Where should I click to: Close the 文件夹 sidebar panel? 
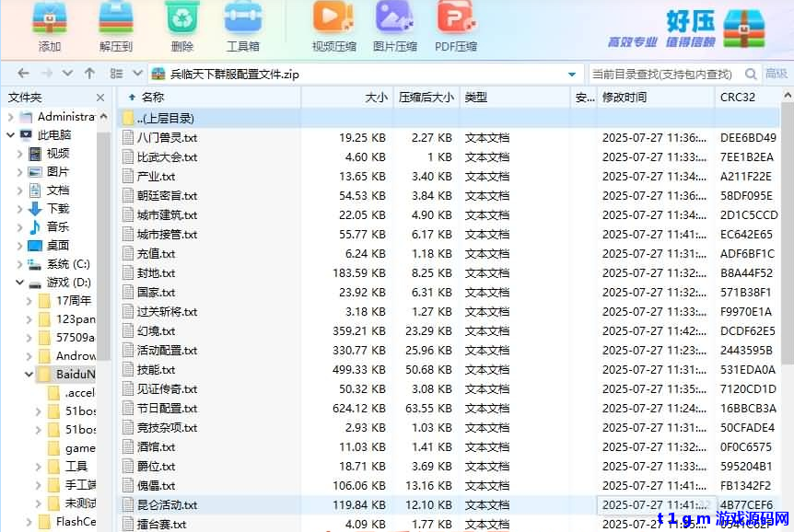[99, 96]
